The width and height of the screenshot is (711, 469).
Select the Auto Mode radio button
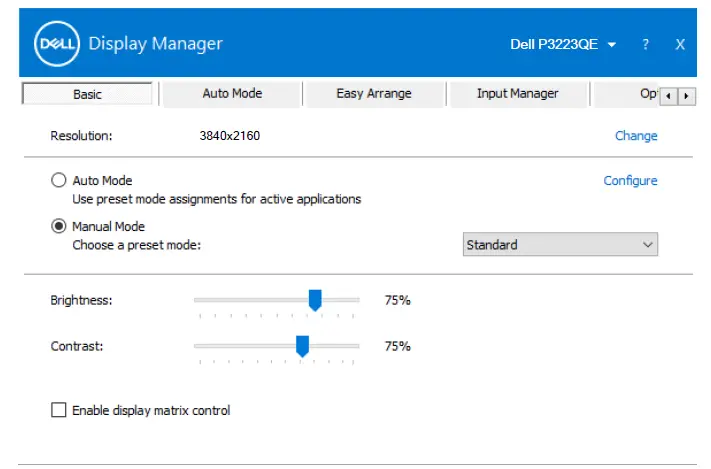pyautogui.click(x=58, y=180)
